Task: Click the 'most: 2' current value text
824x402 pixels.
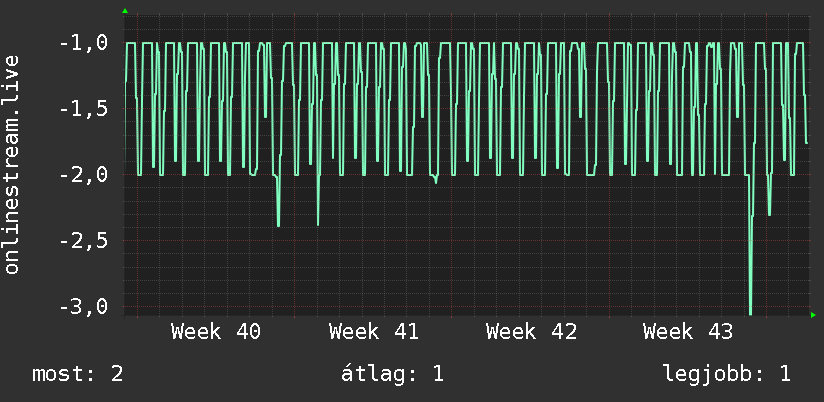Action: tap(78, 374)
